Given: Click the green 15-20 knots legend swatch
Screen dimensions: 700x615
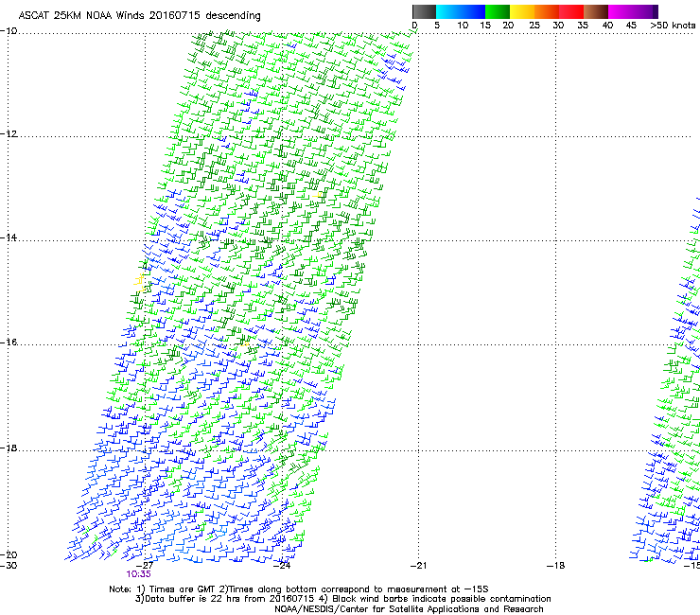Looking at the screenshot, I should pos(498,11).
